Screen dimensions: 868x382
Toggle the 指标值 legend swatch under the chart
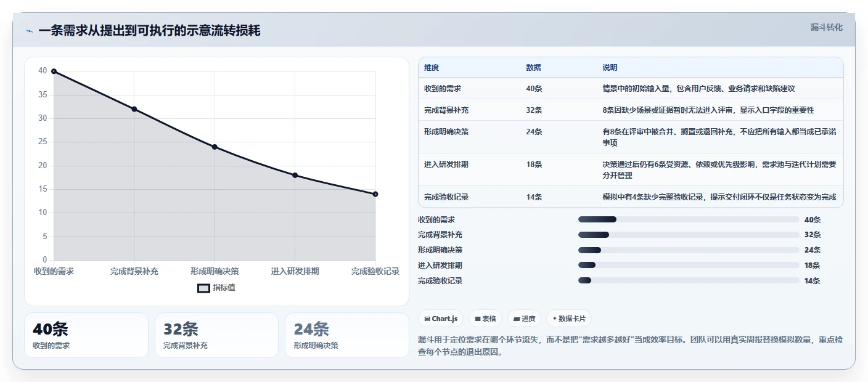click(x=203, y=288)
